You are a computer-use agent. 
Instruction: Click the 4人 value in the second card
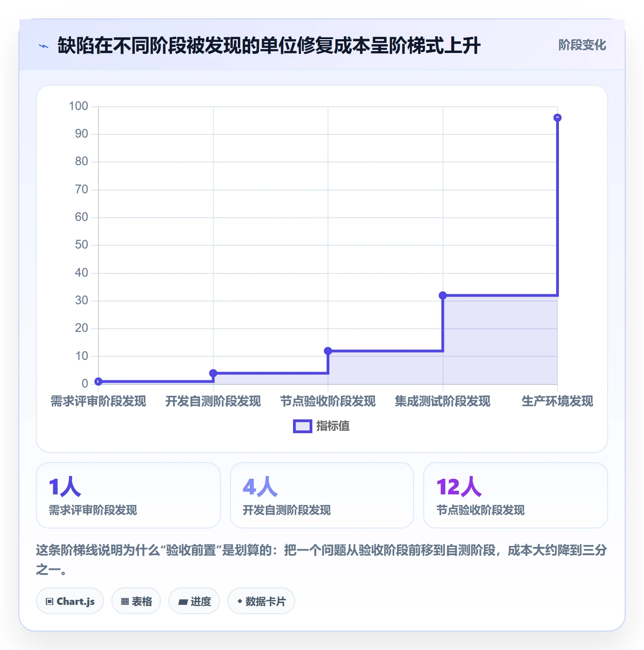(x=260, y=487)
